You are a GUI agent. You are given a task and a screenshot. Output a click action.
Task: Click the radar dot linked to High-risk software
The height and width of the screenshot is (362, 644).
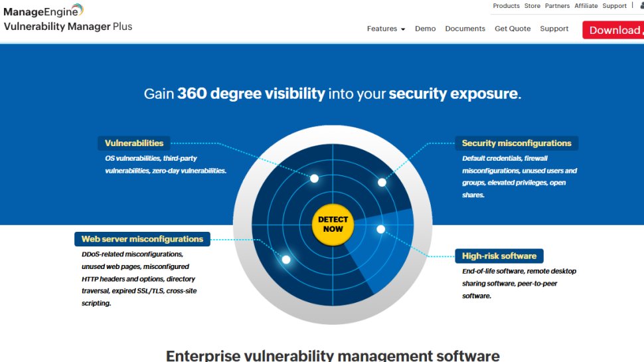pos(380,229)
